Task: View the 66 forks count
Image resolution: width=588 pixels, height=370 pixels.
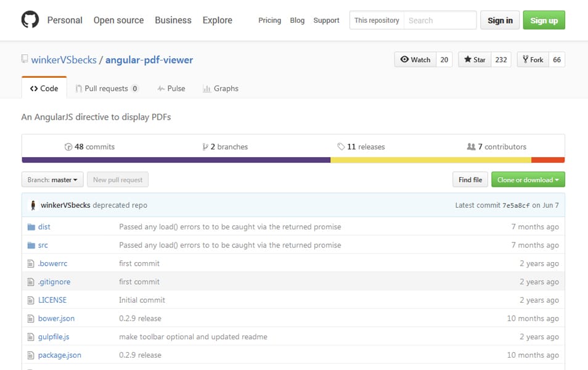Action: pyautogui.click(x=557, y=60)
